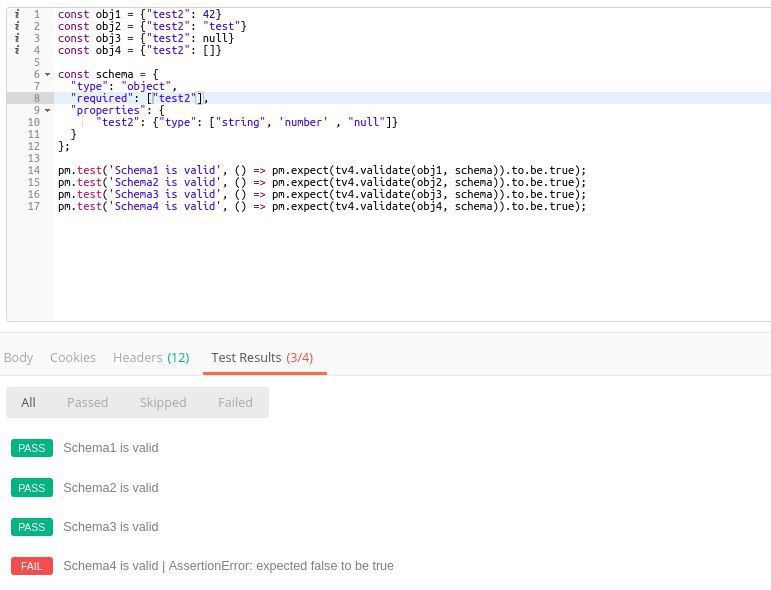Click the "string" type value on line 10
Image resolution: width=771 pixels, height=590 pixels.
tap(240, 122)
